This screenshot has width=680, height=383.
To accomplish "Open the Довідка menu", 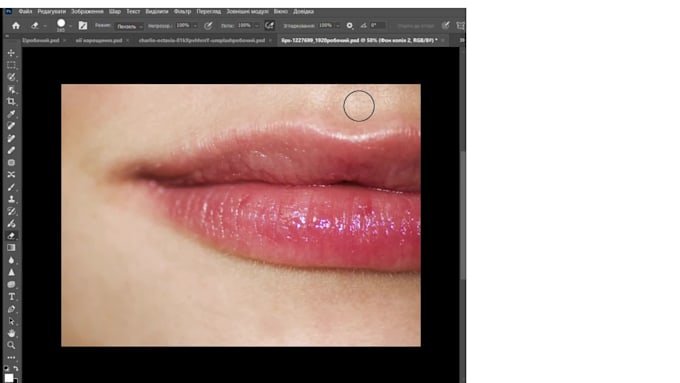I will tap(303, 11).
